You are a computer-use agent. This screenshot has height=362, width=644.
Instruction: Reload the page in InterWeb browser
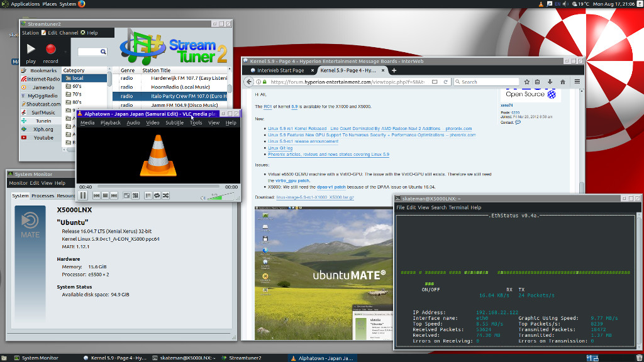(x=445, y=82)
